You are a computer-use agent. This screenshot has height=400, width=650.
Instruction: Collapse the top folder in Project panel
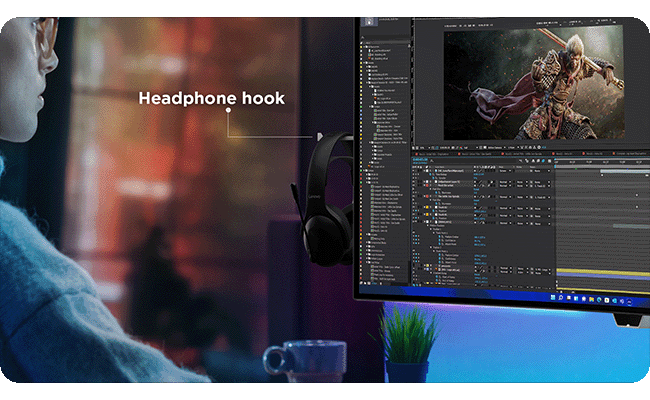[x=365, y=47]
